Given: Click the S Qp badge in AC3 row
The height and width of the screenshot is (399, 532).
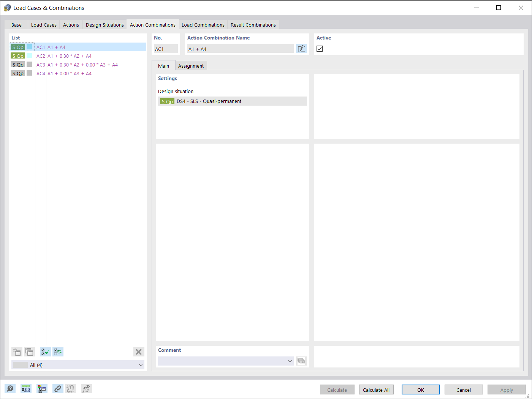Looking at the screenshot, I should pyautogui.click(x=18, y=65).
